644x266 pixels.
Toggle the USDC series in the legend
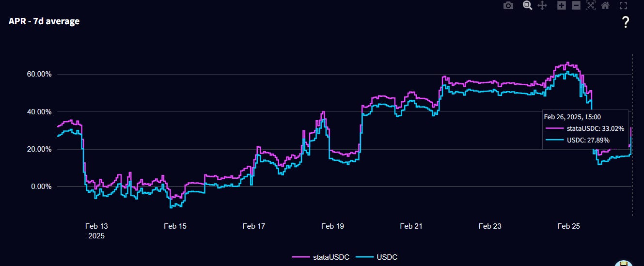[x=377, y=257]
